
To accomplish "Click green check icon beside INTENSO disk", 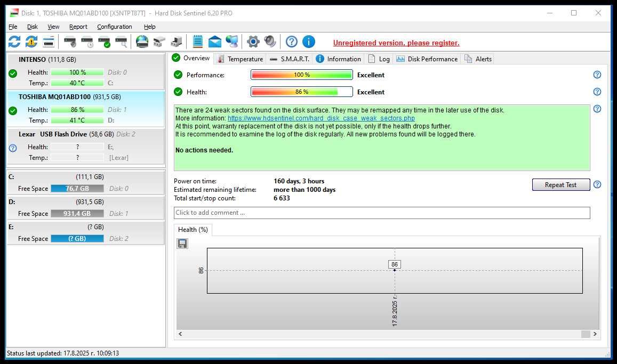I will tap(13, 74).
